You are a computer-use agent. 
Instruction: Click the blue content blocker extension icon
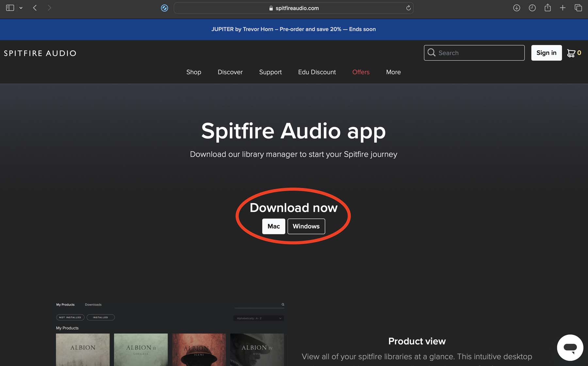coord(165,8)
